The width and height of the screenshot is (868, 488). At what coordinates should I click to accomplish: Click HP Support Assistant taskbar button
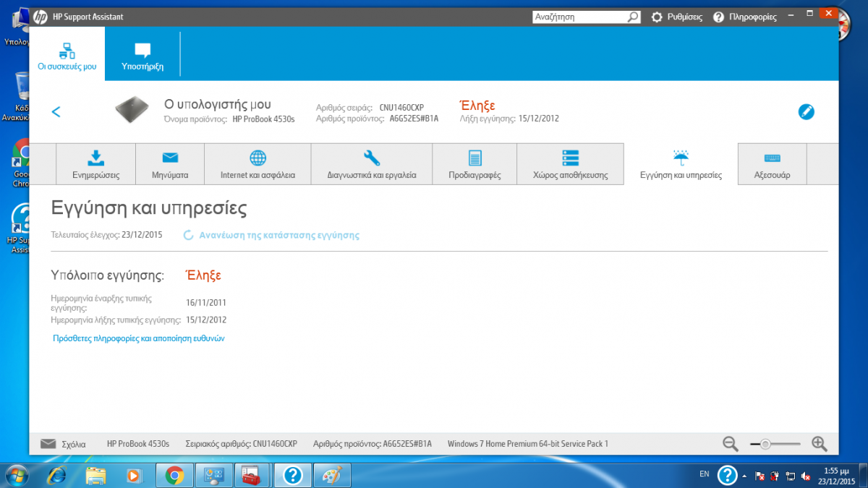pyautogui.click(x=292, y=475)
